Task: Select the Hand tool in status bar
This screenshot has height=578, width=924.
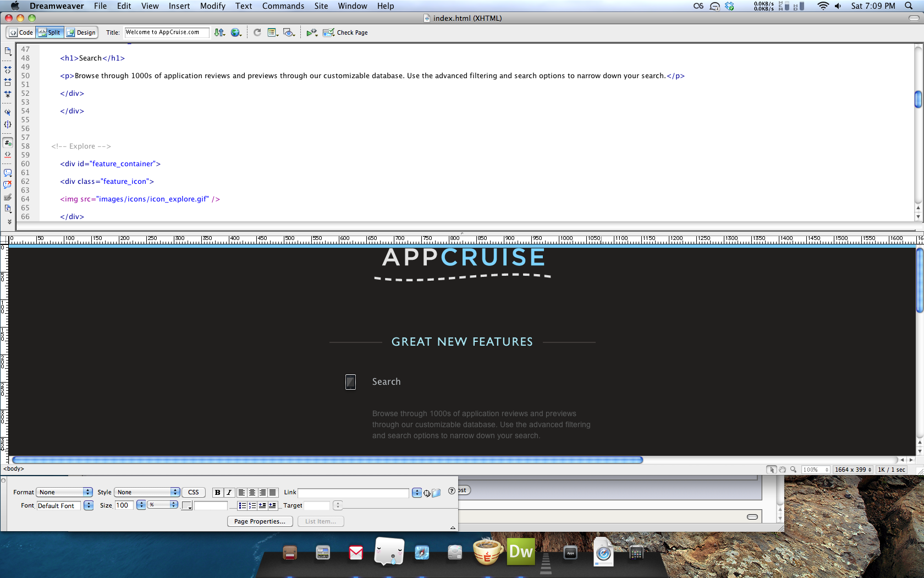Action: 782,470
